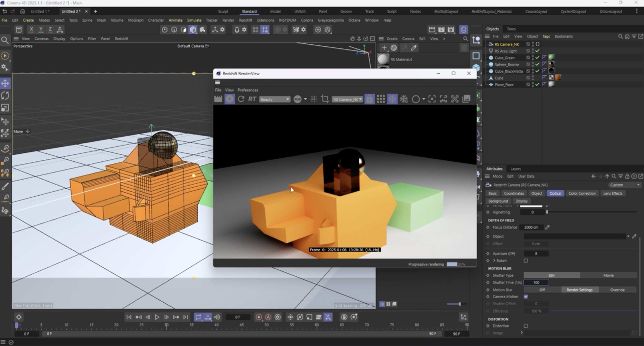Enable the Bokeh checkbox
644x346 pixels.
pos(526,261)
